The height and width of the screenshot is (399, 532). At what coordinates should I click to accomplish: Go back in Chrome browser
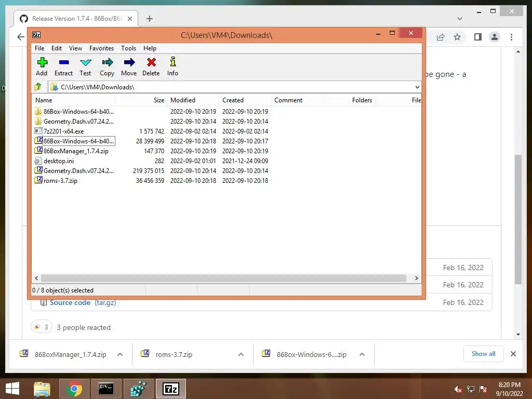(21, 37)
